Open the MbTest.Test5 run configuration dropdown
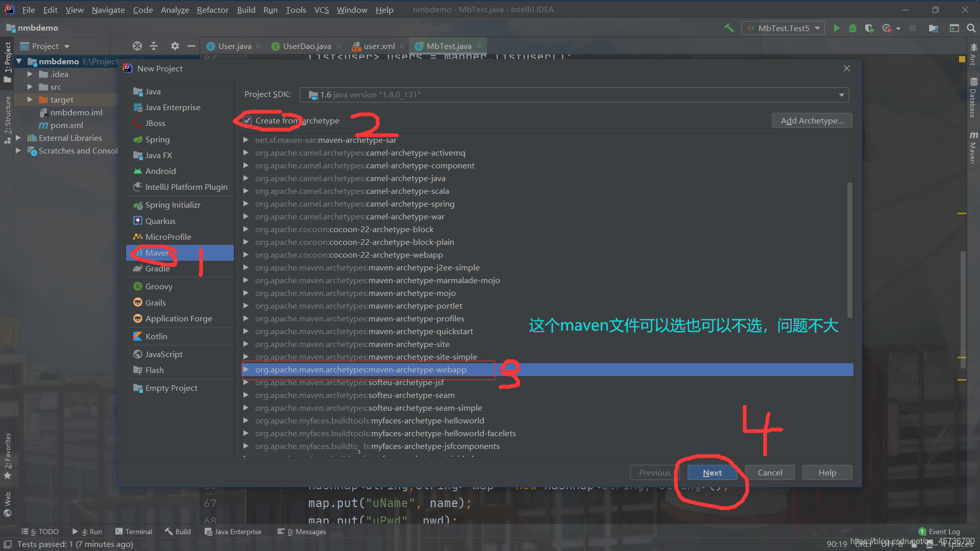 pos(783,28)
